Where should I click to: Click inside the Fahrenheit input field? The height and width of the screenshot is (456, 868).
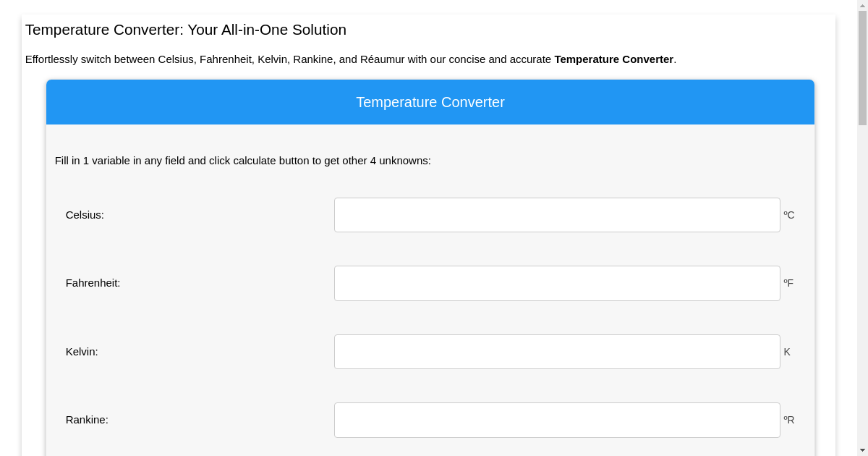coord(556,282)
